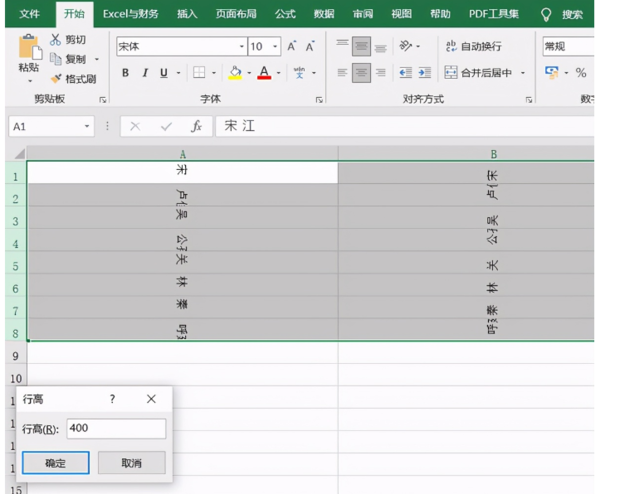Open the 常规 number format box
Screen dimensions: 620x494
568,47
